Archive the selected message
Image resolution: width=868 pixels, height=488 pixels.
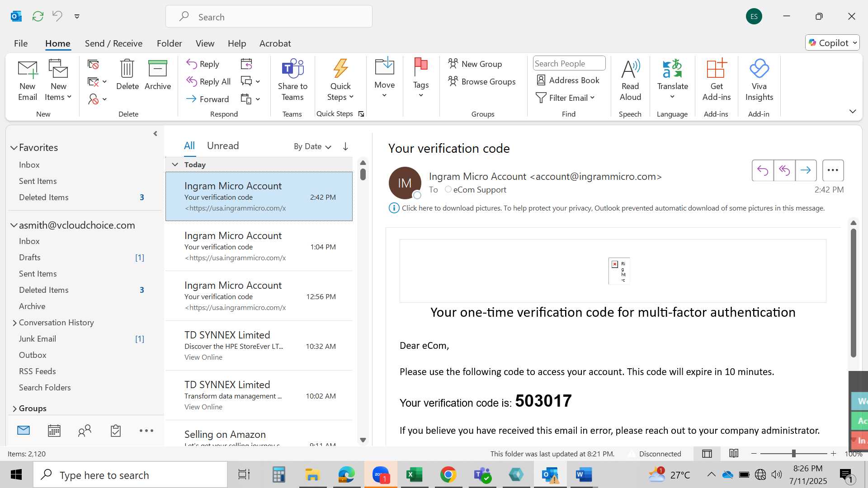point(158,75)
